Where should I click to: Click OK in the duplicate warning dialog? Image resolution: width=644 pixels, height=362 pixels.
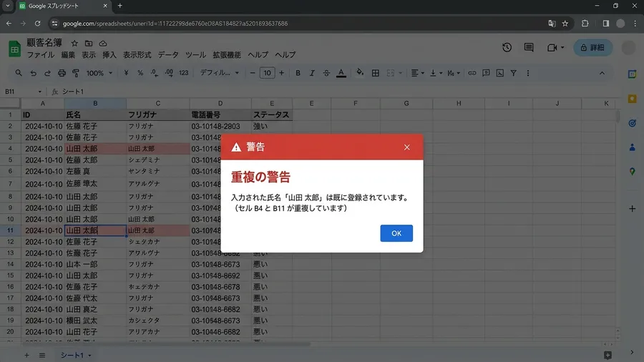[x=396, y=233]
